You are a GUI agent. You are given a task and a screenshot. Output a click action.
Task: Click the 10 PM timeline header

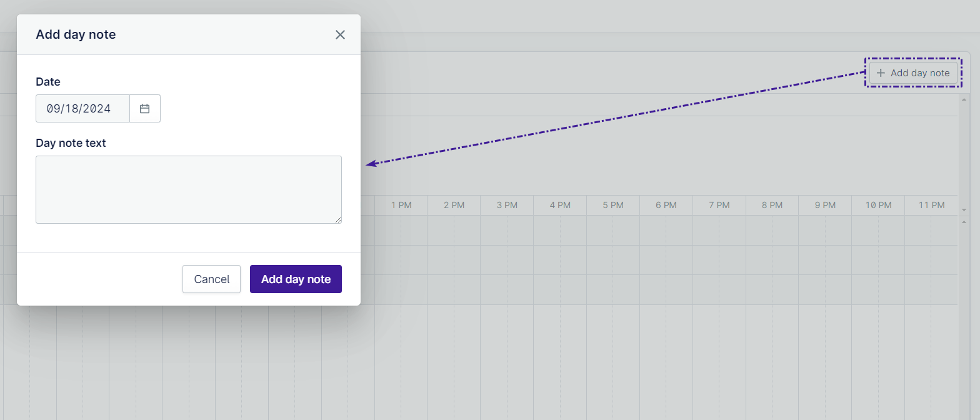[878, 205]
